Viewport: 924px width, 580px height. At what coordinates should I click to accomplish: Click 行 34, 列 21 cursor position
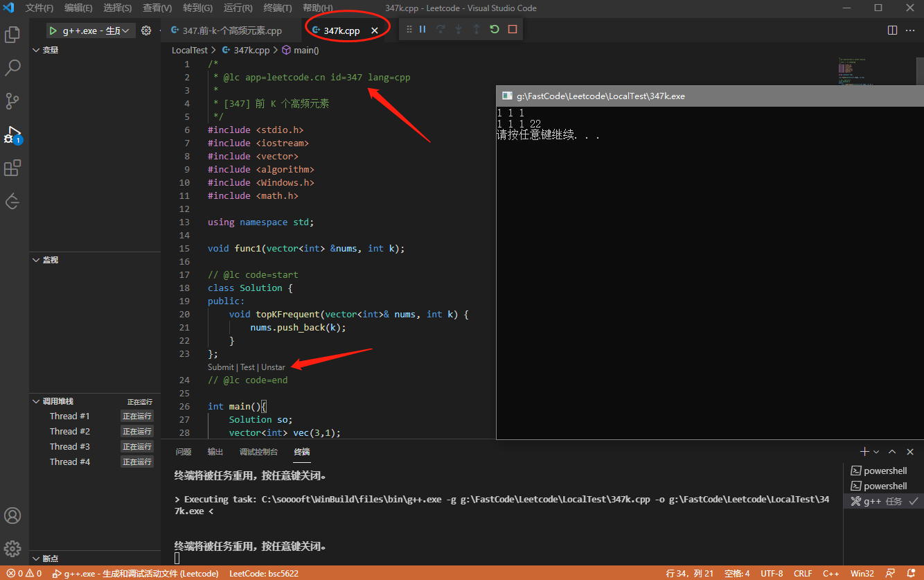click(689, 574)
